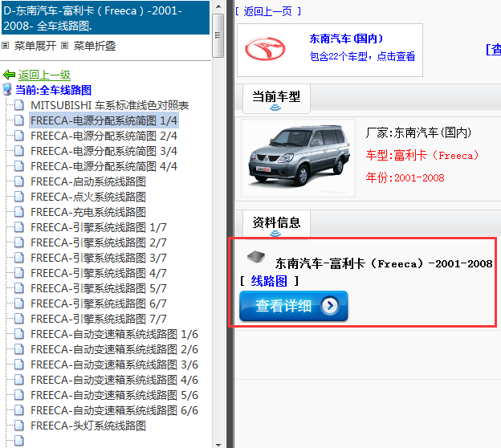The width and height of the screenshot is (501, 448).
Task: Click the text 厂家:东南汽车(国内)
Action: click(418, 132)
